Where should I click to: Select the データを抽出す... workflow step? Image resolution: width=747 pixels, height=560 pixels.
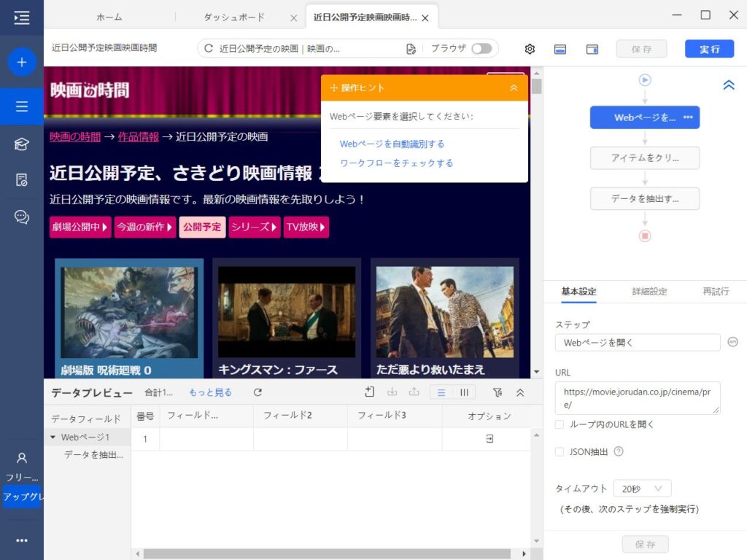pos(645,198)
